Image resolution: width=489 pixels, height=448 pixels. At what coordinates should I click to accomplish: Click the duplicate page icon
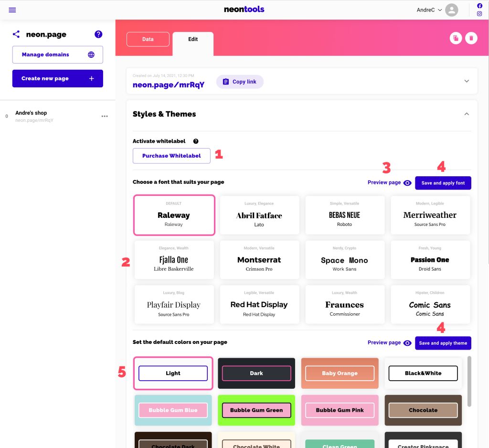coord(456,38)
